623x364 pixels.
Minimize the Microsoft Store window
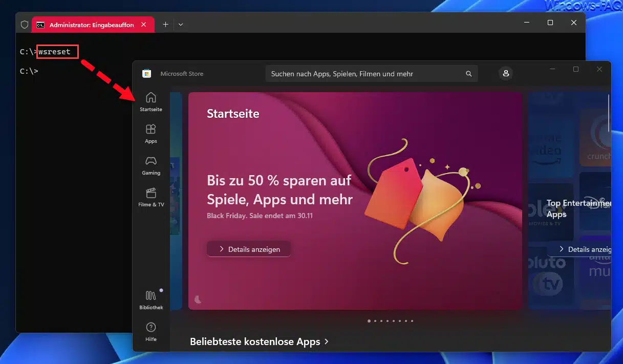pos(552,69)
